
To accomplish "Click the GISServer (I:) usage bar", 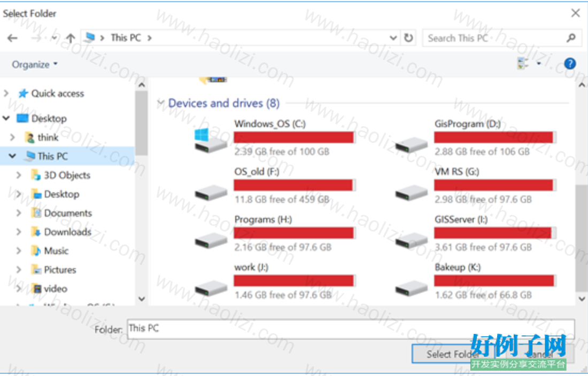I will point(494,233).
